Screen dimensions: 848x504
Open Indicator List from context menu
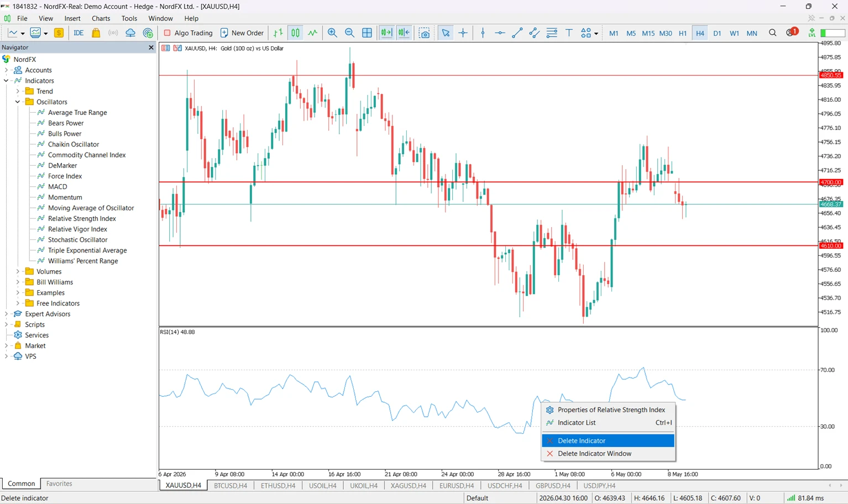click(x=608, y=423)
